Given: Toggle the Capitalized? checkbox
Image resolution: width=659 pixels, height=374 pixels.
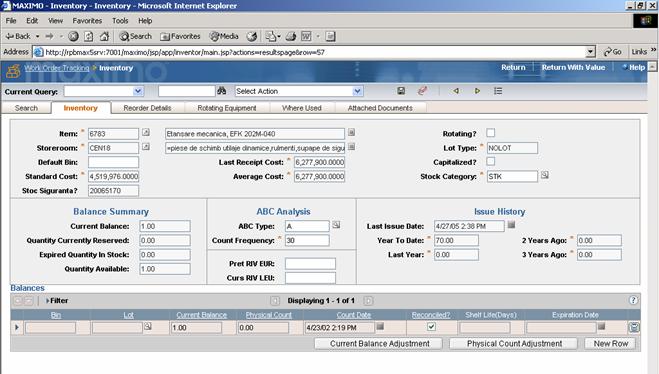Looking at the screenshot, I should pyautogui.click(x=490, y=161).
